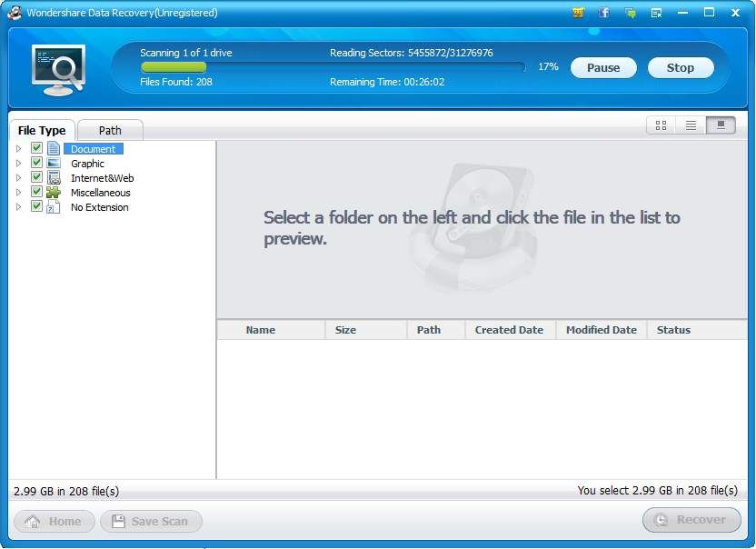
Task: Switch to list view mode
Action: pos(691,125)
